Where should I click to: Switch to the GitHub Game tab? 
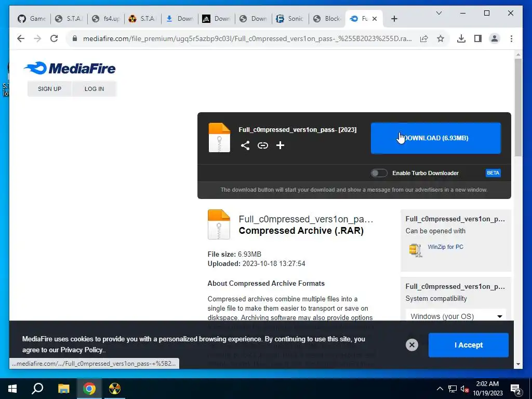(x=32, y=19)
